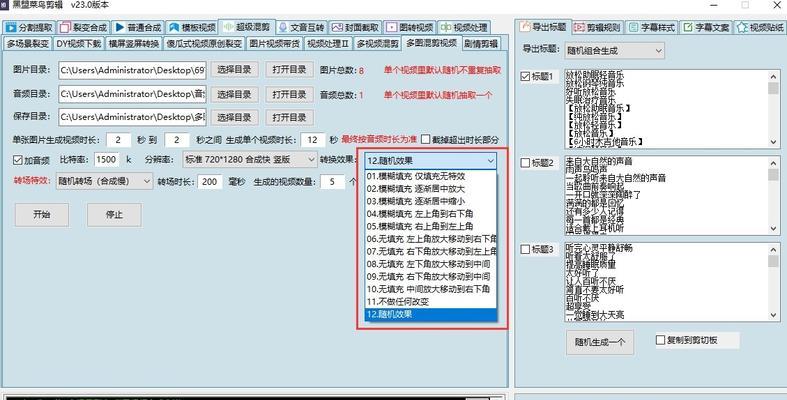Switch to 剧情剪辑 tab
The height and width of the screenshot is (400, 787).
pos(481,44)
